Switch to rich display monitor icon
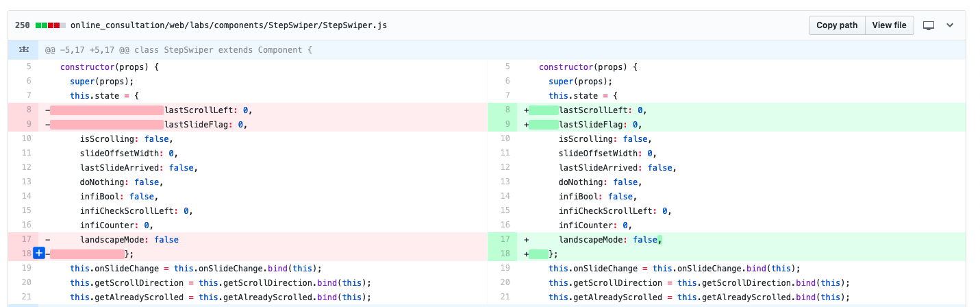This screenshot has width=980, height=307. click(x=929, y=25)
